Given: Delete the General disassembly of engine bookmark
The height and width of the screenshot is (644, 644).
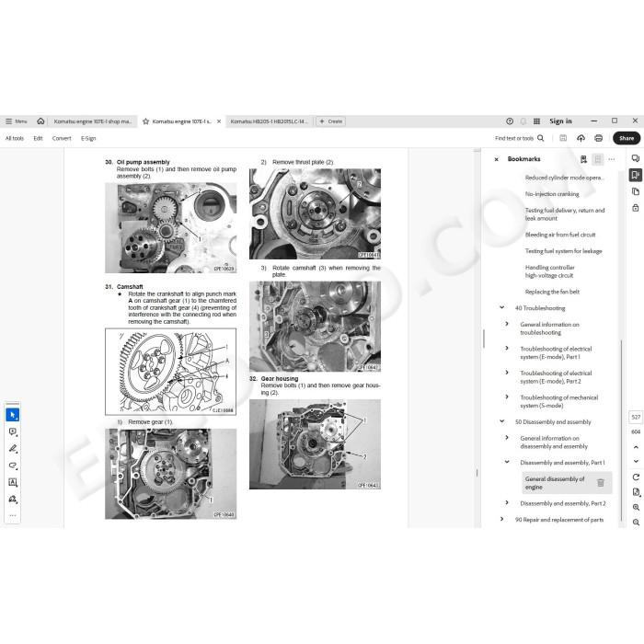Looking at the screenshot, I should click(x=601, y=483).
